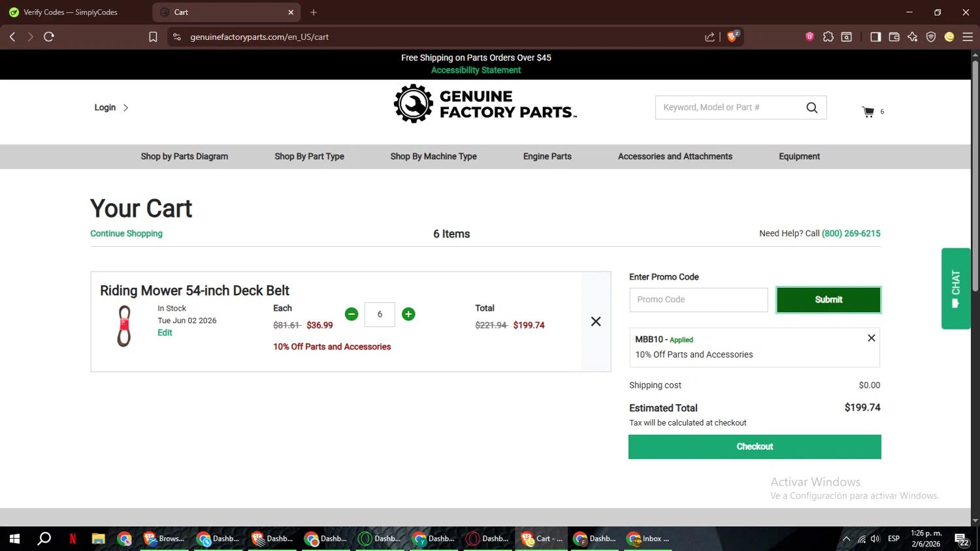Switch ESP keyboard language indicator
Image resolution: width=980 pixels, height=551 pixels.
(x=894, y=539)
